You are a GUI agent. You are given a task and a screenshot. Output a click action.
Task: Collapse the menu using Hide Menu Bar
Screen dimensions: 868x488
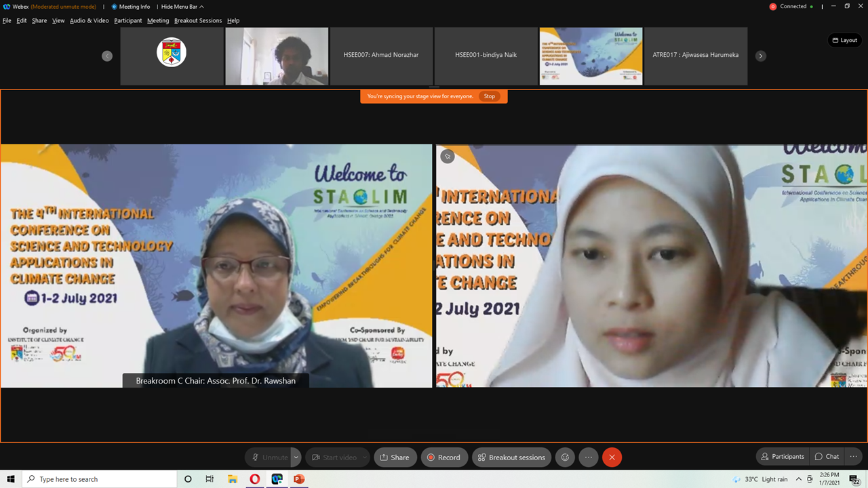pyautogui.click(x=182, y=7)
